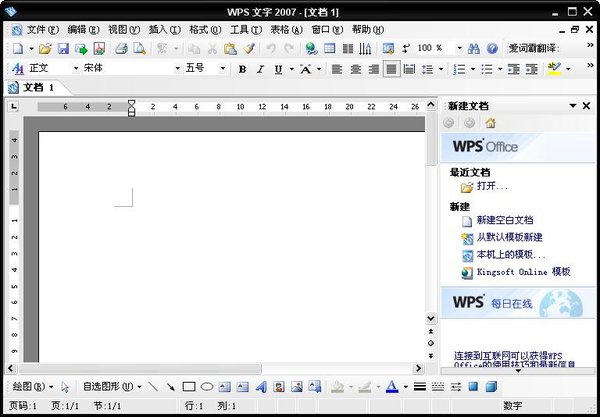The height and width of the screenshot is (417, 600).
Task: Click the highlight color marker button
Action: pos(554,69)
